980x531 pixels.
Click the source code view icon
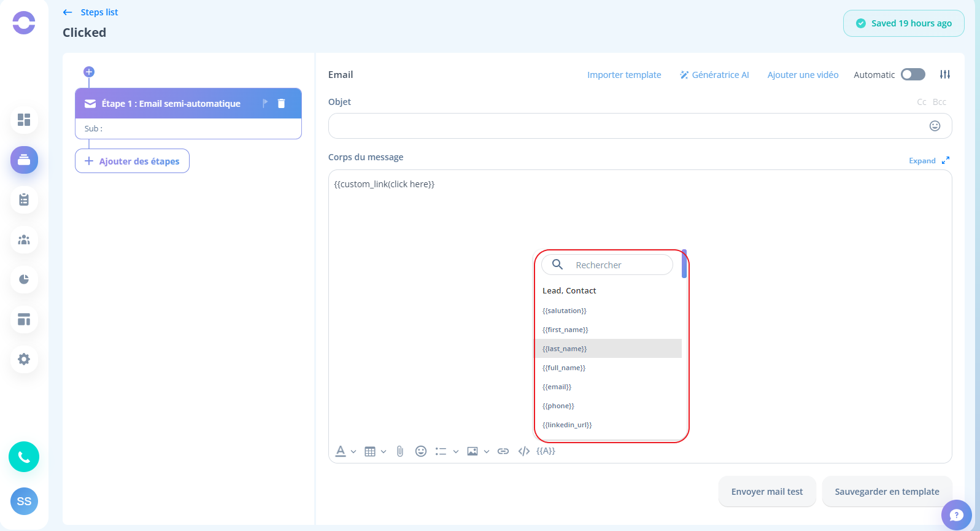click(x=523, y=451)
